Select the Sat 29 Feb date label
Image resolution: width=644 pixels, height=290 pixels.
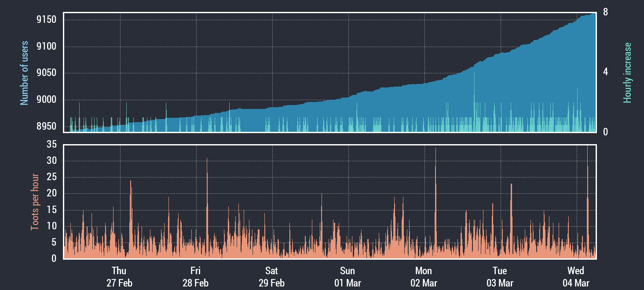(x=271, y=276)
